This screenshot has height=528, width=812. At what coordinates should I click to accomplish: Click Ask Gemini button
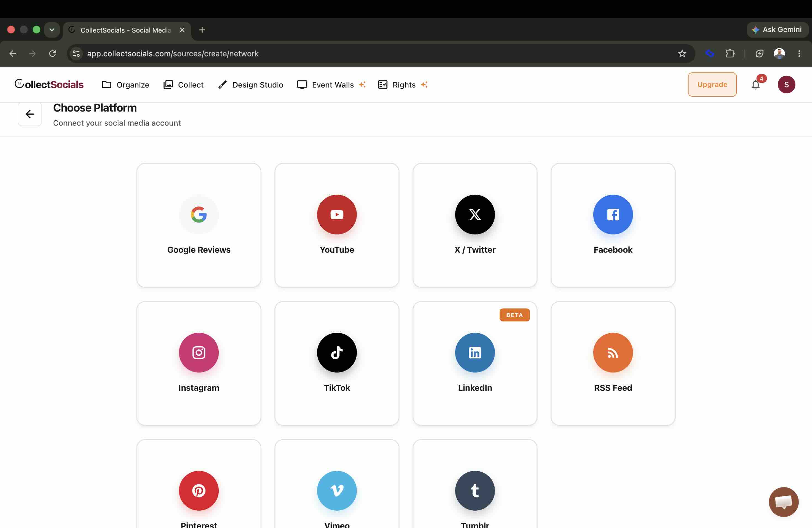[777, 30]
